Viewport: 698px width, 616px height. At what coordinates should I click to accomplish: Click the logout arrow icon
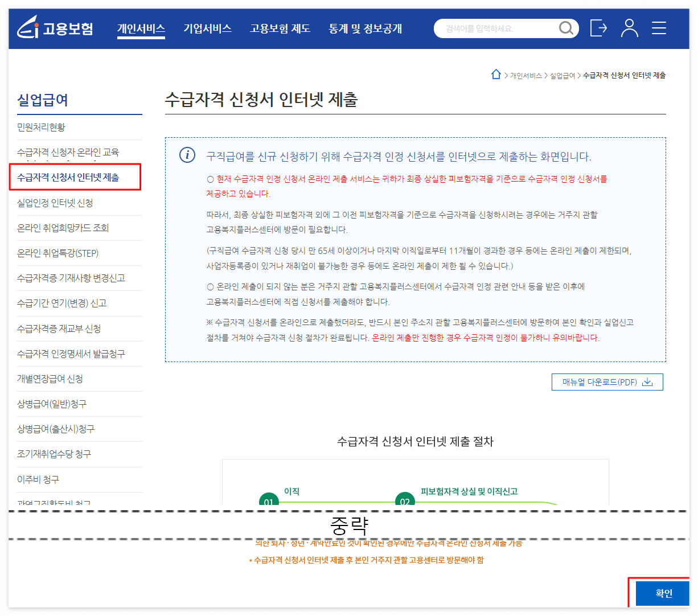[598, 28]
